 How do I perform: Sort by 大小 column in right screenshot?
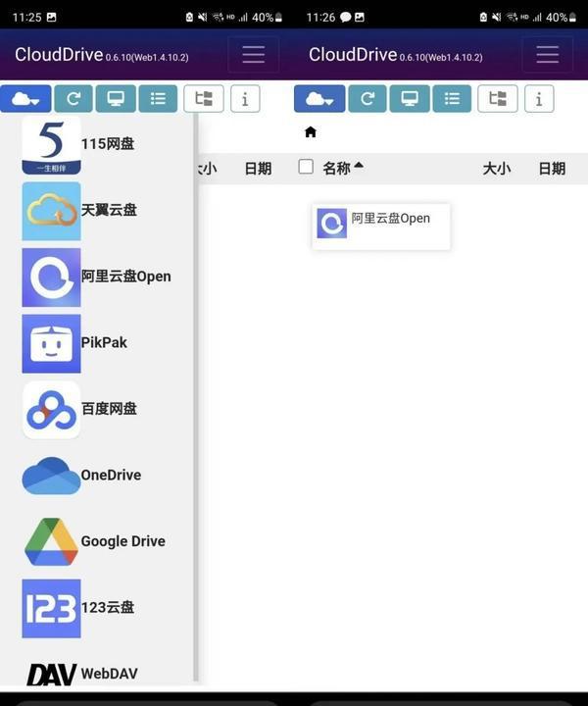click(x=497, y=169)
